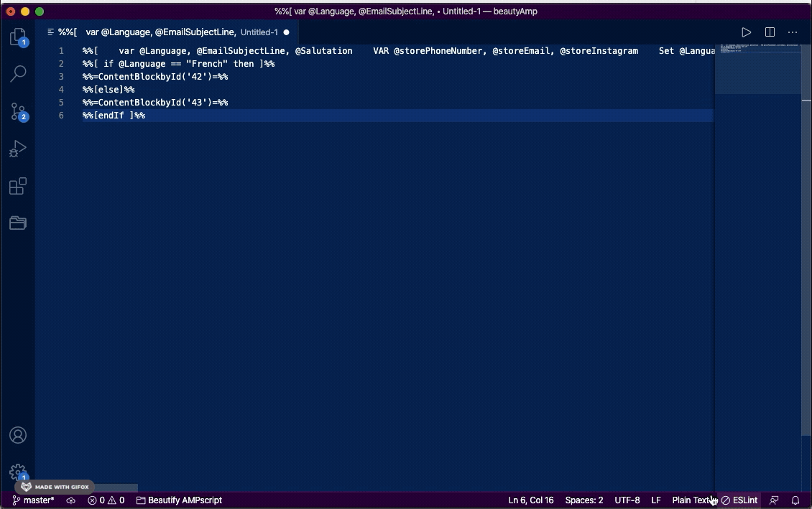This screenshot has height=509, width=812.
Task: Change indentation via Spaces: 2
Action: coord(584,500)
